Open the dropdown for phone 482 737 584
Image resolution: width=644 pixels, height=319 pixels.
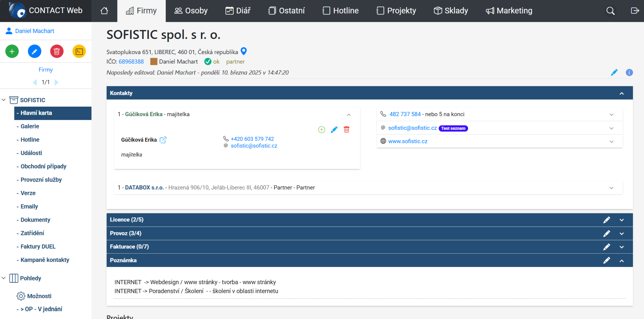[611, 114]
